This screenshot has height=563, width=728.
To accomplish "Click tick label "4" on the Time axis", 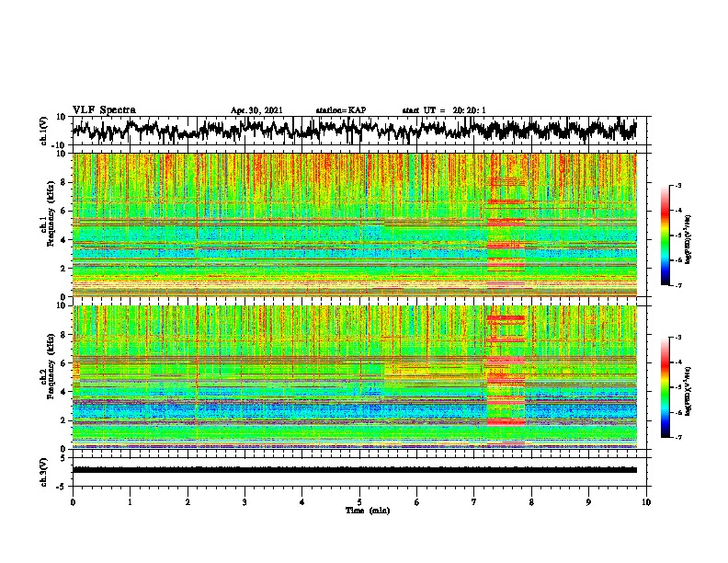I will pos(302,502).
